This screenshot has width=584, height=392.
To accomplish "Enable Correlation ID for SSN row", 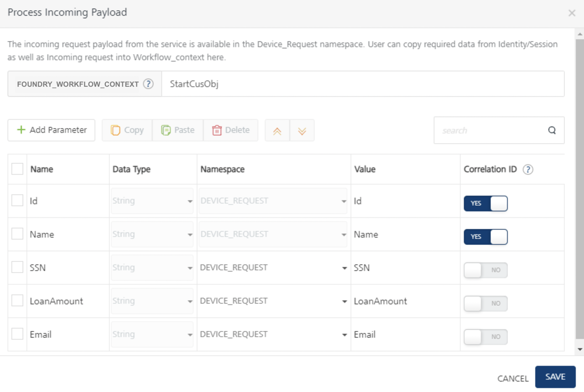I will (x=485, y=270).
